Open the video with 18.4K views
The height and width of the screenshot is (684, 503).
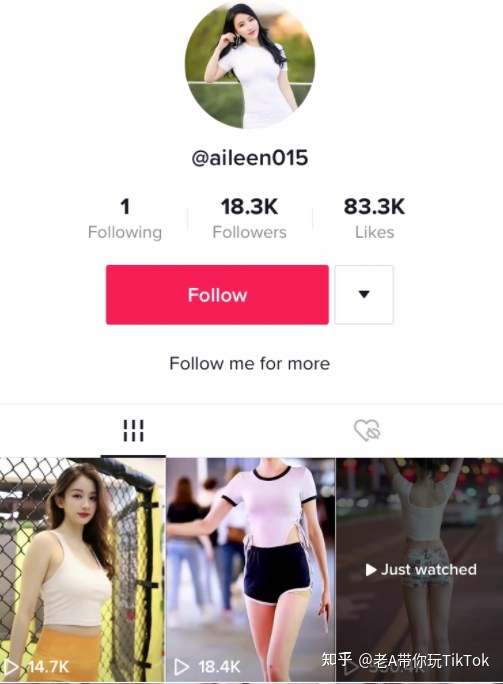[250, 570]
